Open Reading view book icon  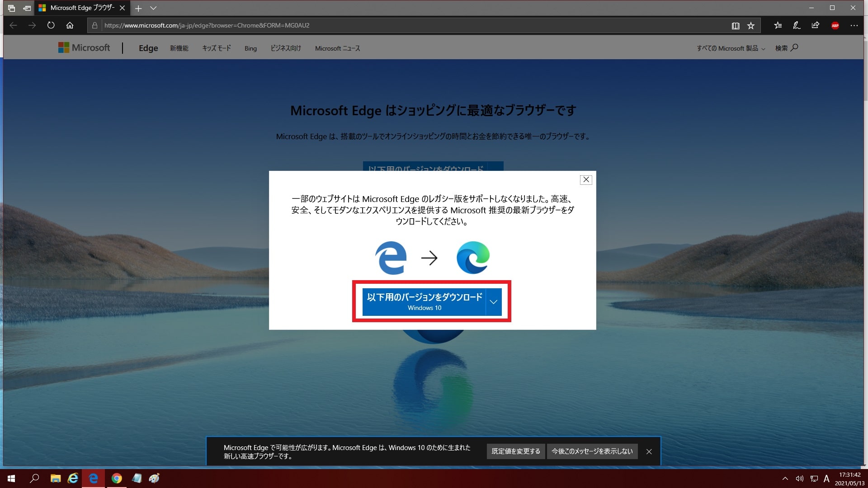pos(736,26)
